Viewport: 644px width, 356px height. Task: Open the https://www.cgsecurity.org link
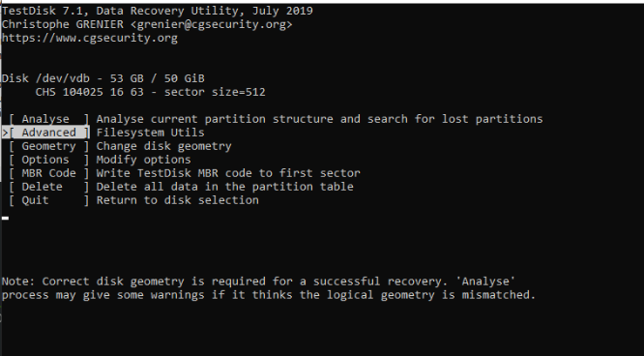coord(90,39)
